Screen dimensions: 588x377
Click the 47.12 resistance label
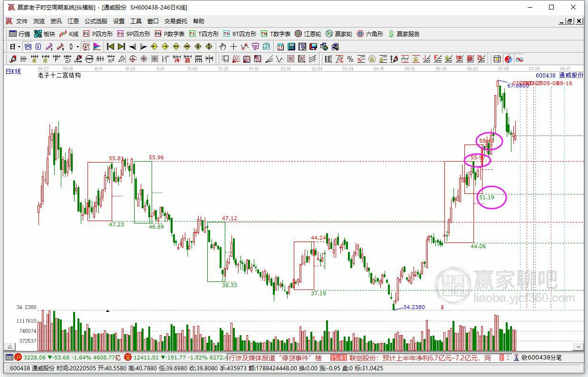[x=229, y=218]
